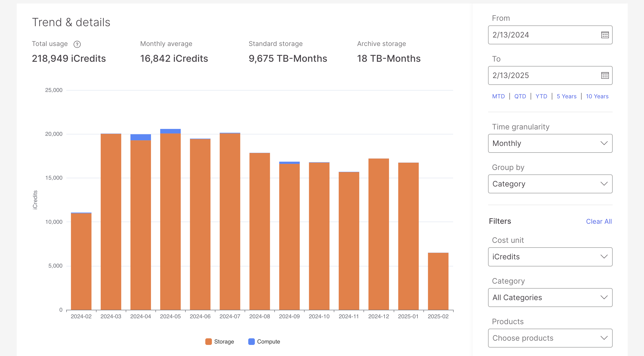Open the Choose products dropdown

(x=550, y=338)
